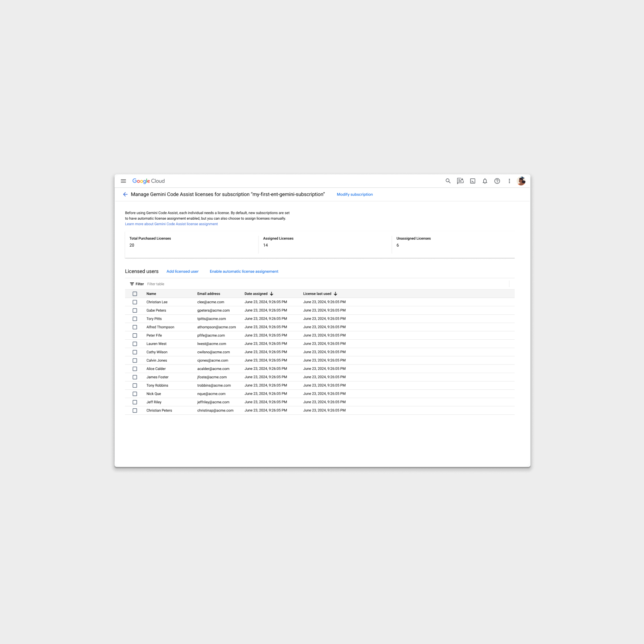Click the Unassigned Licenses value 6

click(398, 245)
